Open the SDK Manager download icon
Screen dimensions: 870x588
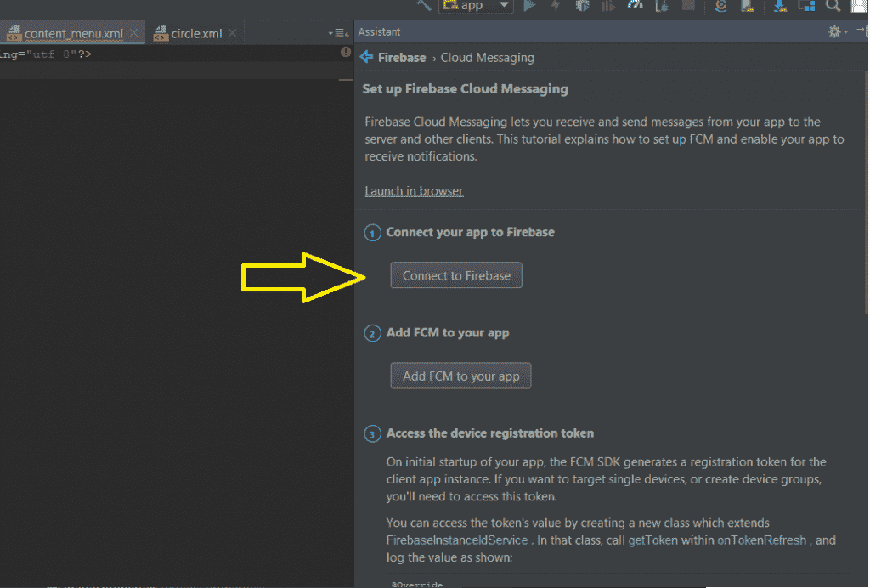pos(780,6)
